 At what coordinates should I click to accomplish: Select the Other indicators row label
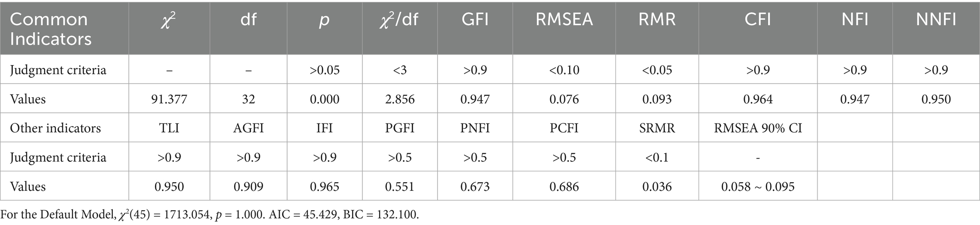pos(55,128)
